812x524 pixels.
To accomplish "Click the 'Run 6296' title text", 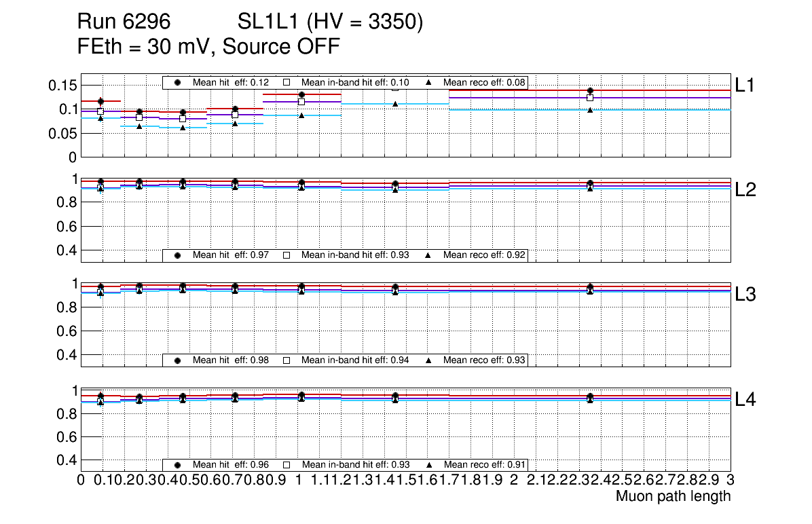I will click(x=124, y=22).
